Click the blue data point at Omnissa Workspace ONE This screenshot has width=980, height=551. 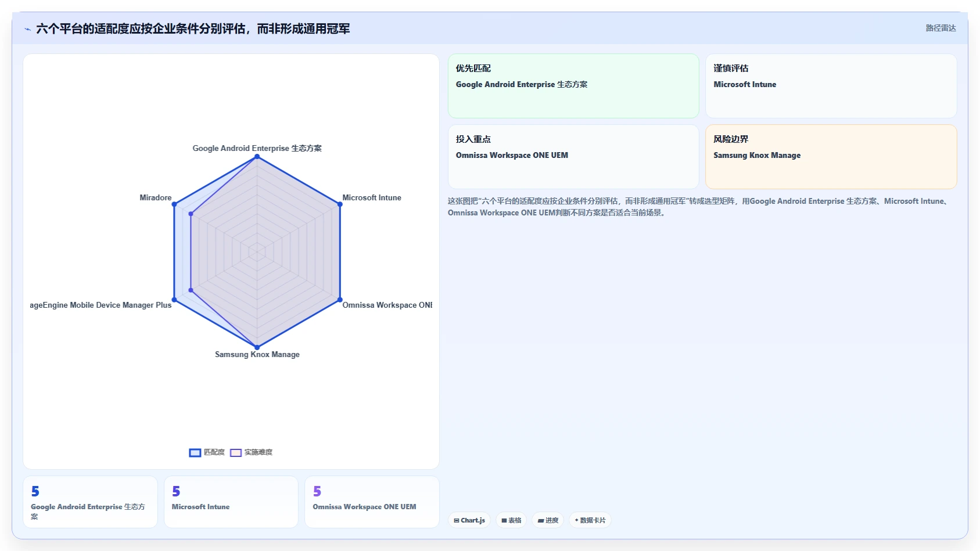[340, 300]
